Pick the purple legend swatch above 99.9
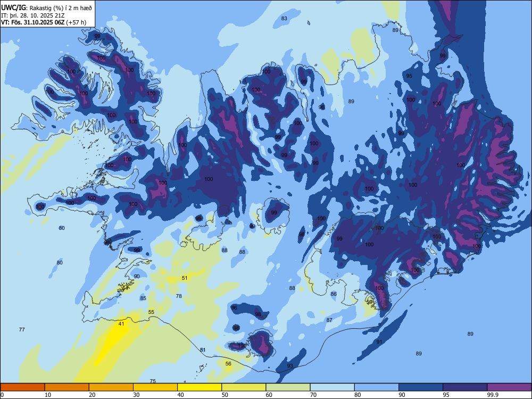 click(x=509, y=387)
